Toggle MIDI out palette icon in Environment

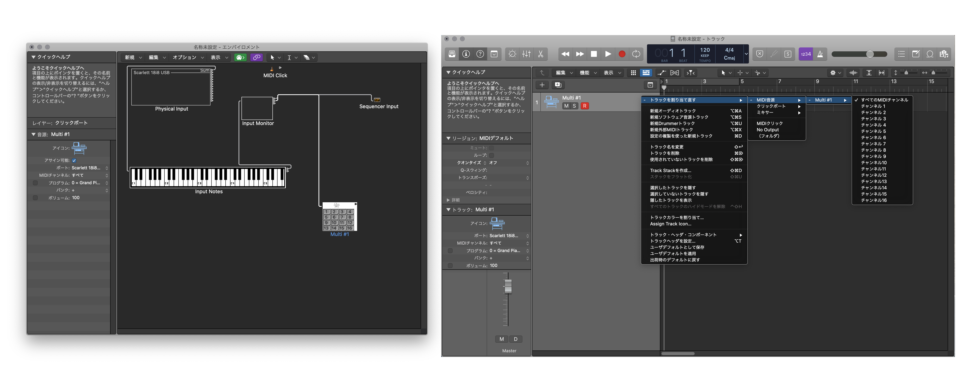pos(240,57)
